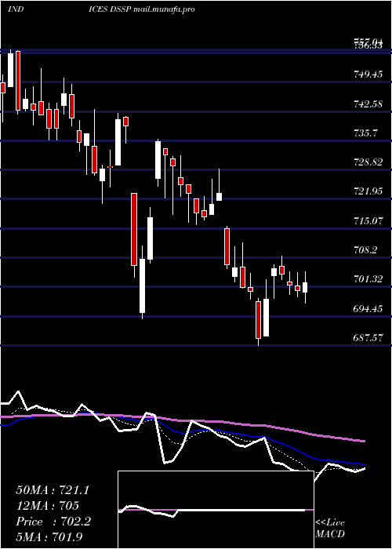Select the 742.58 price axis label
Screen dimensions: 392x549
coord(368,104)
